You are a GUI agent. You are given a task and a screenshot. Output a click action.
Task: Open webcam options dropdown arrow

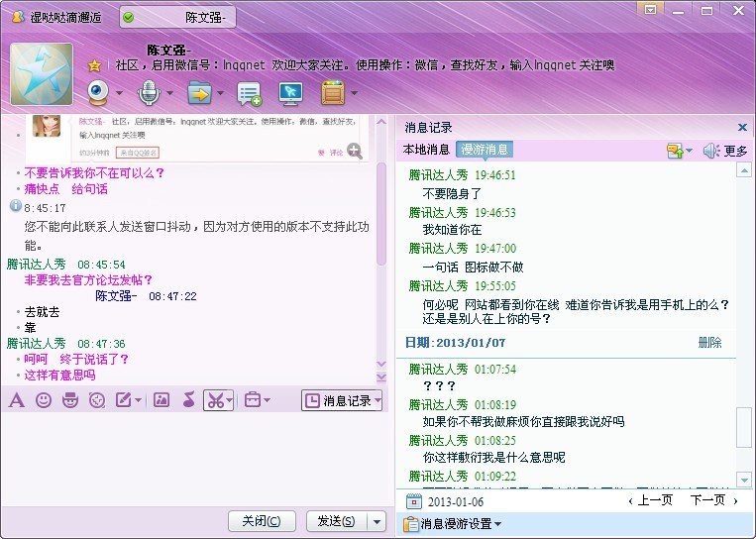pos(119,92)
